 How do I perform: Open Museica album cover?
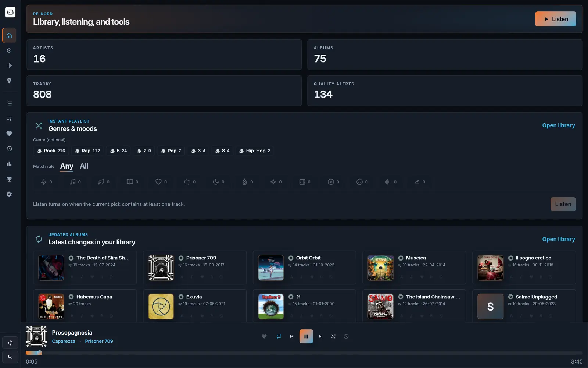point(381,268)
